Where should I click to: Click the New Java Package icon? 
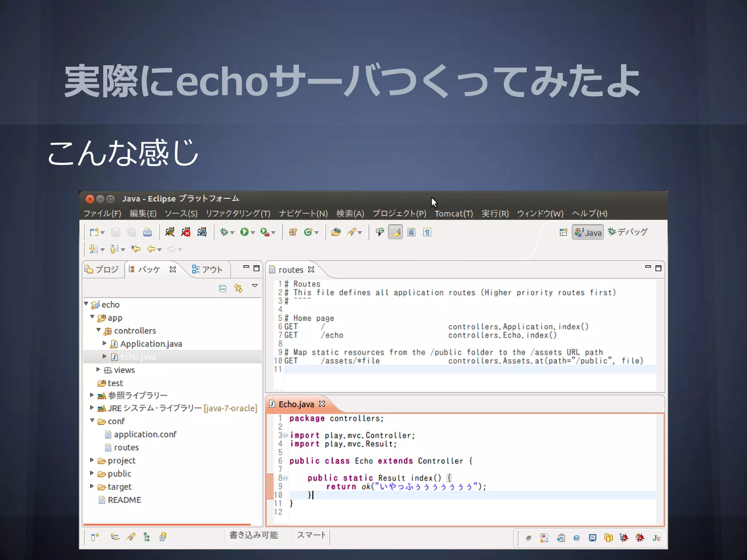tap(293, 232)
